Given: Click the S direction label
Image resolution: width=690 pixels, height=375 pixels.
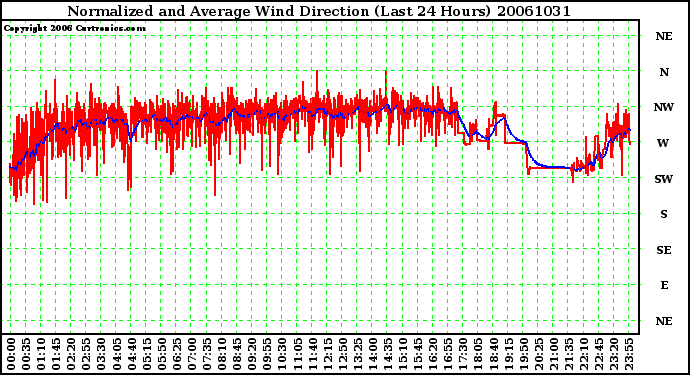Looking at the screenshot, I should (x=664, y=214).
